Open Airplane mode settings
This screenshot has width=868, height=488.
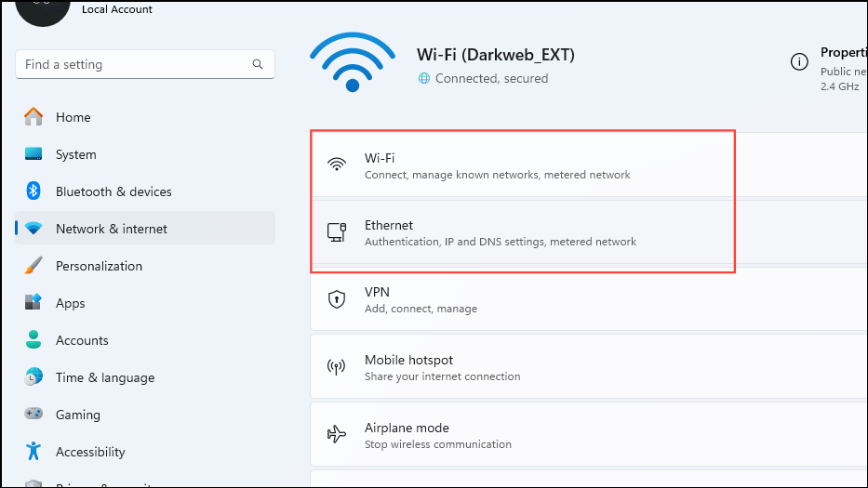[589, 434]
